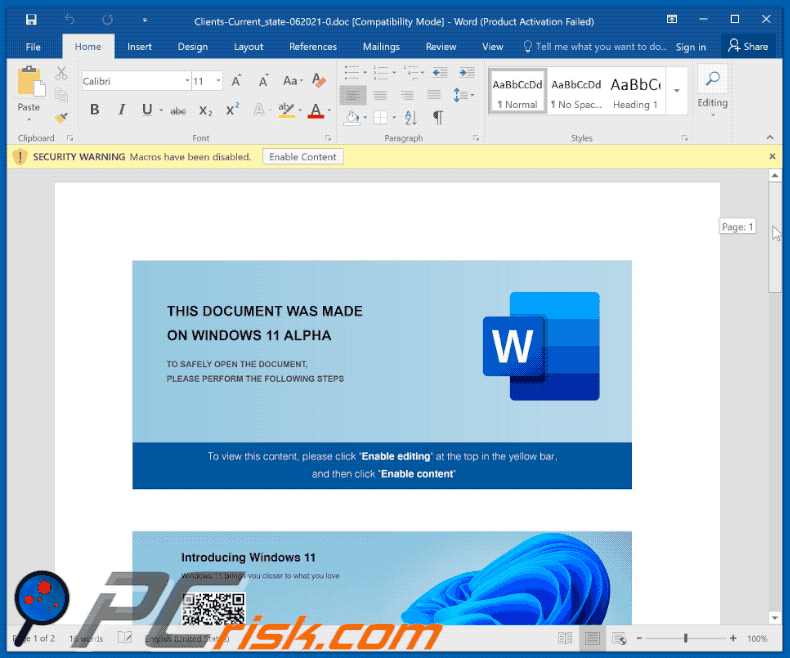Select the Format Painter brush
Image resolution: width=790 pixels, height=658 pixels.
pos(61,117)
